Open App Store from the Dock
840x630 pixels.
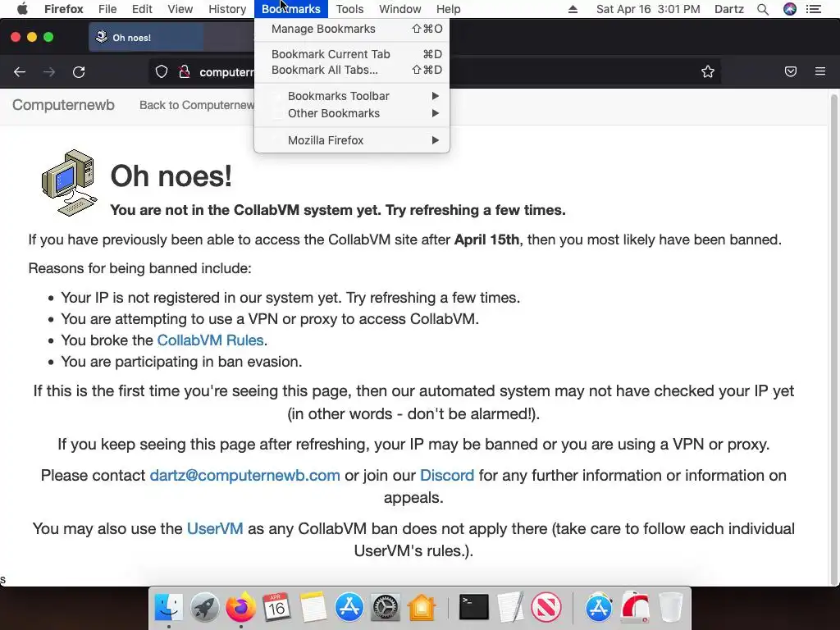349,608
